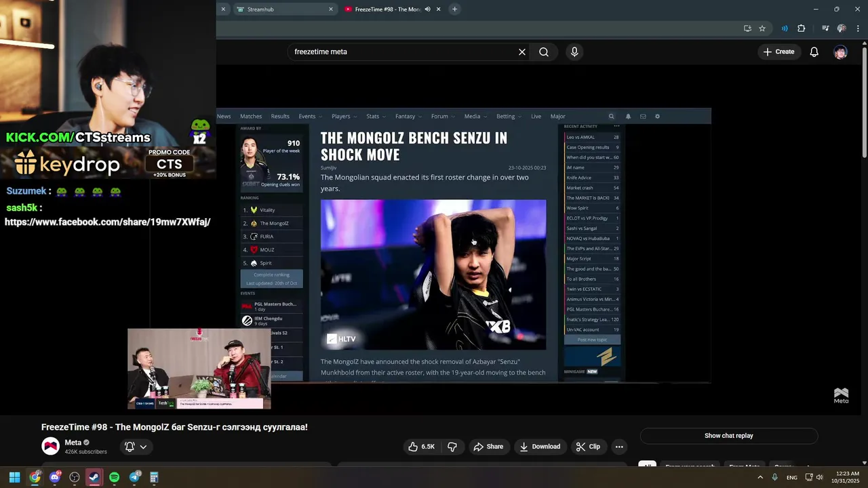Open the Chrome extensions puzzle menu
This screenshot has height=488, width=868.
tap(801, 28)
